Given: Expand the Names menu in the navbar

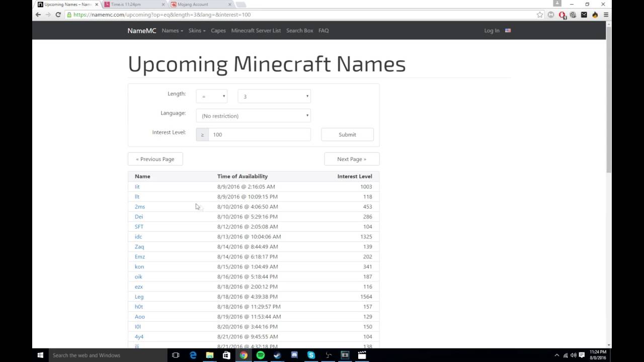Looking at the screenshot, I should [172, 31].
